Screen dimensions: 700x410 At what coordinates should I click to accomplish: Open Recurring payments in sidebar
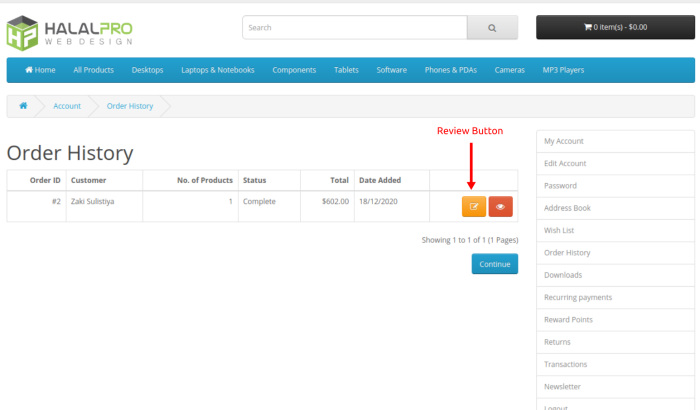(x=615, y=297)
